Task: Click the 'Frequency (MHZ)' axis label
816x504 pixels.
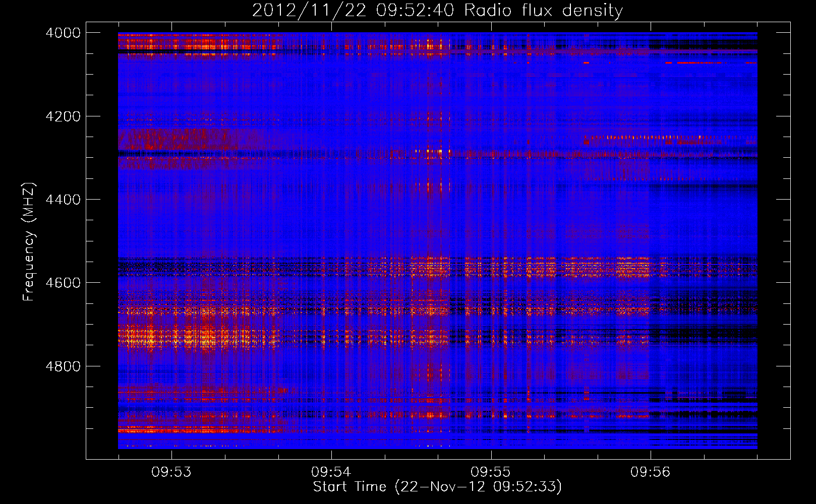Action: 29,242
